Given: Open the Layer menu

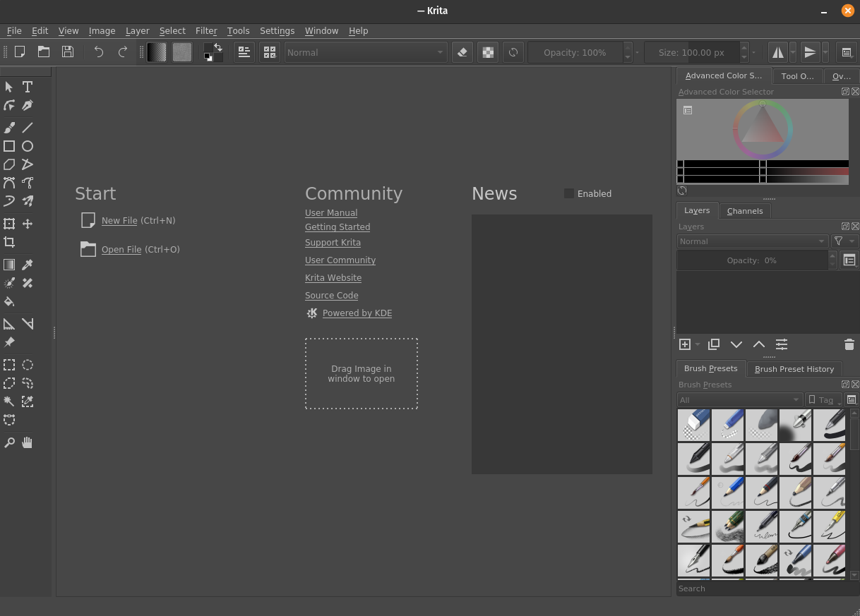Looking at the screenshot, I should (x=138, y=31).
